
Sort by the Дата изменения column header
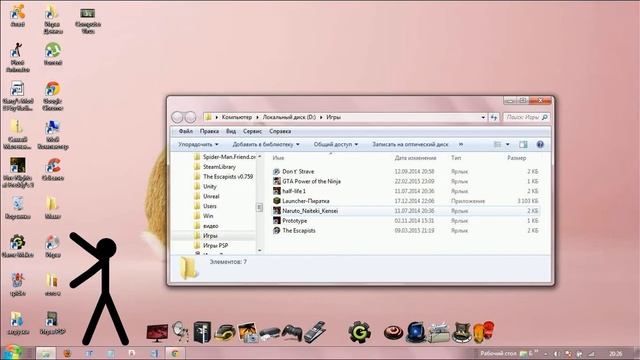[x=415, y=158]
